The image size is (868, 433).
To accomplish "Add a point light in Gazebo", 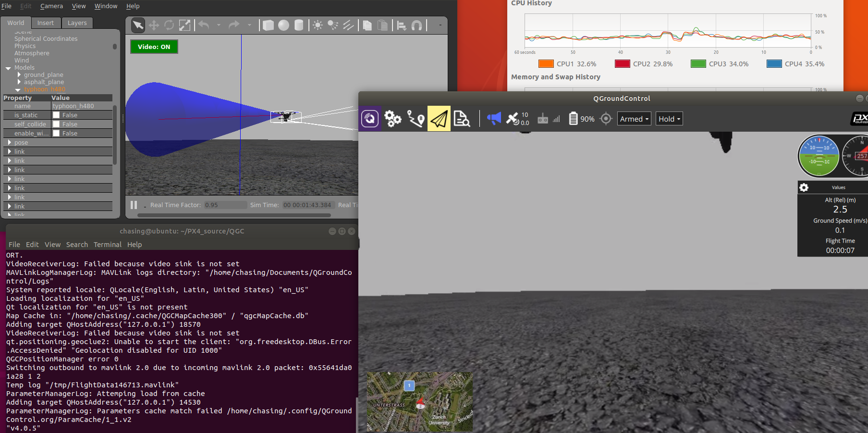I will pos(318,25).
